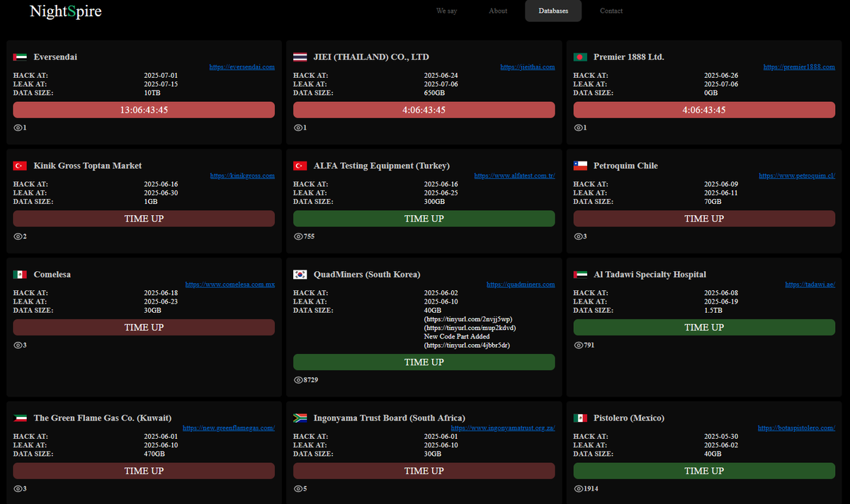Click green TIME UP bar for Pistolero
Viewport: 850px width, 504px height.
pyautogui.click(x=704, y=471)
